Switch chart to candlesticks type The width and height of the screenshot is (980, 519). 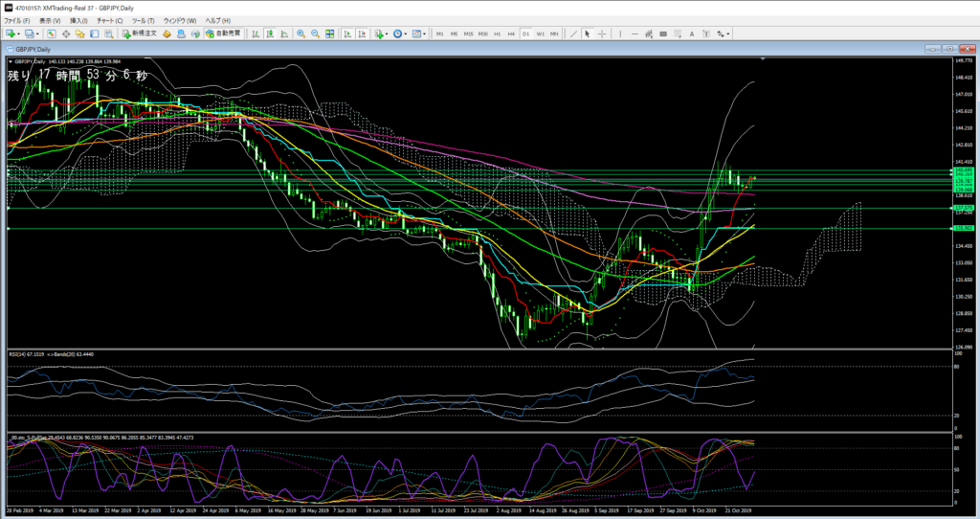tap(270, 34)
